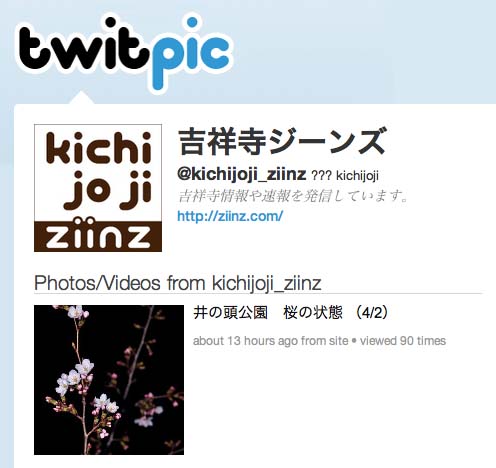Open the @kichijoji_ziinz handle link

click(x=242, y=174)
